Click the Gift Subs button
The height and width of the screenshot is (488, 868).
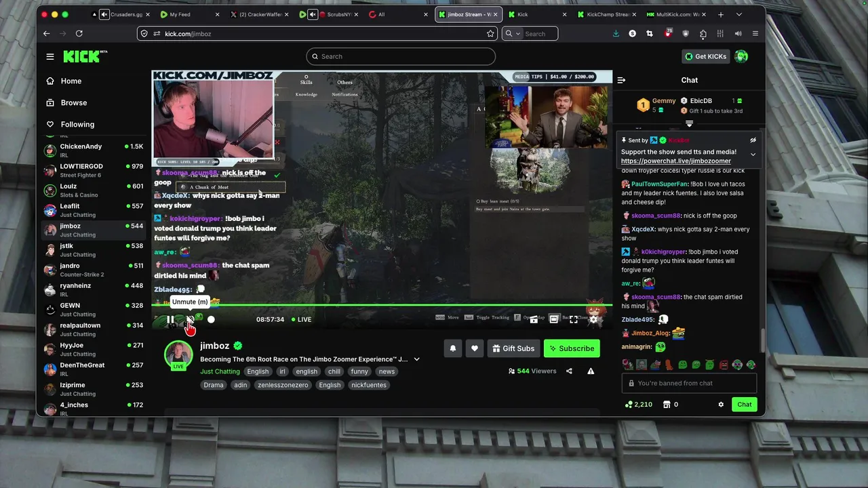[x=513, y=348]
